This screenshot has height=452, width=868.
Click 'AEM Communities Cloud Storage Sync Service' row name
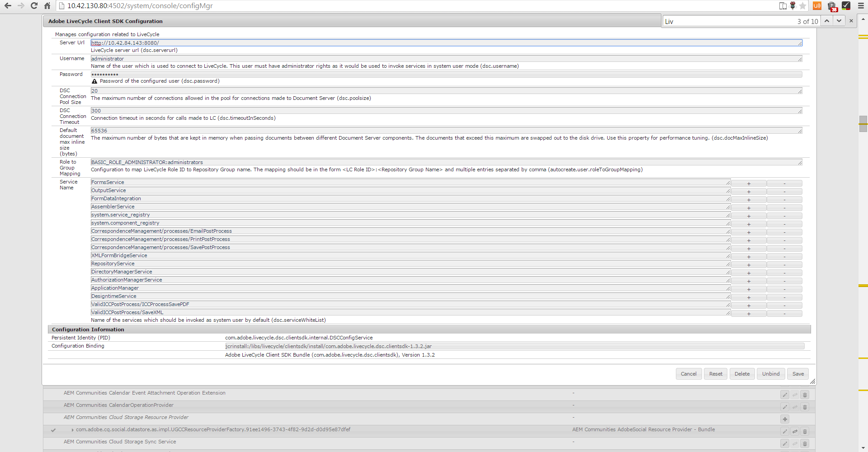tap(120, 442)
